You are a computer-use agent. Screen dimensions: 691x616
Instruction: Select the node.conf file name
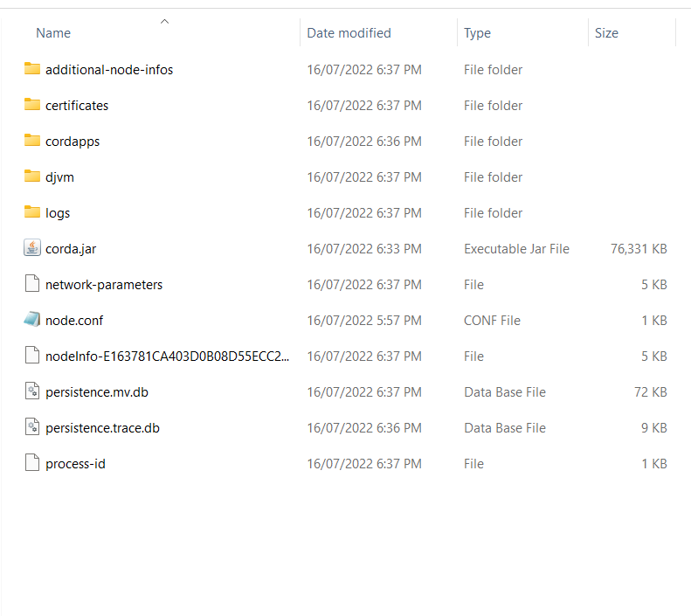click(x=74, y=321)
